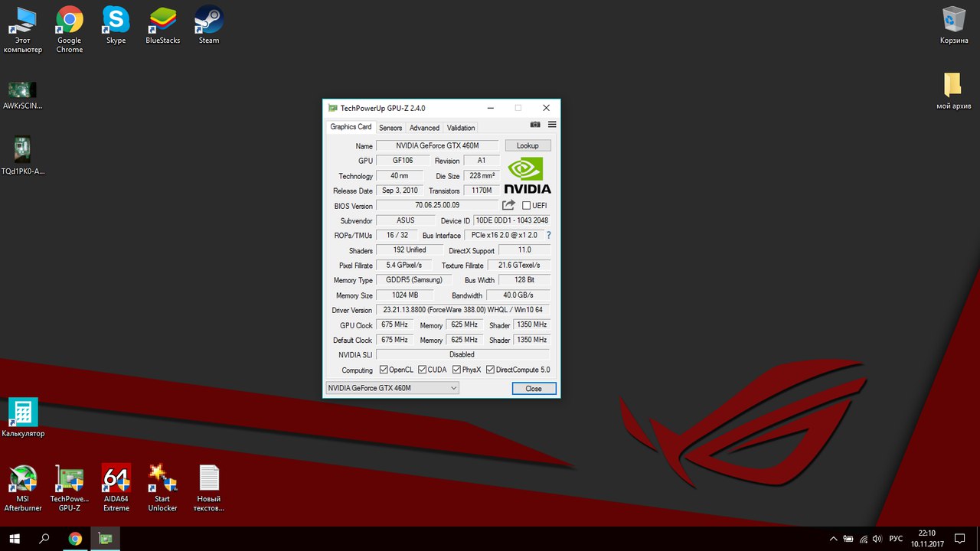This screenshot has height=551, width=980.
Task: Switch to the Graphics Card tab
Action: click(351, 127)
